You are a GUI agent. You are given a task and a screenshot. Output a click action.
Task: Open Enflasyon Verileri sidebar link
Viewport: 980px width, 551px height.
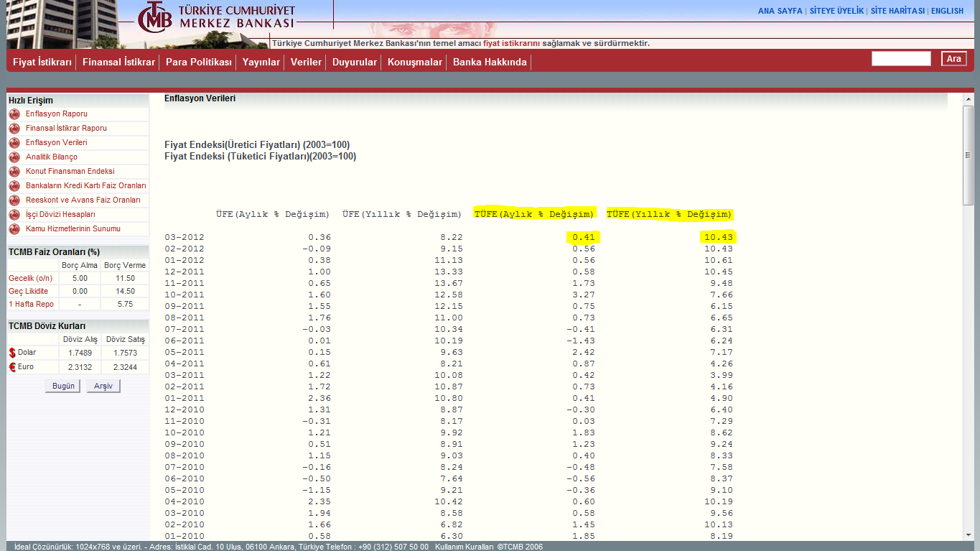click(57, 143)
